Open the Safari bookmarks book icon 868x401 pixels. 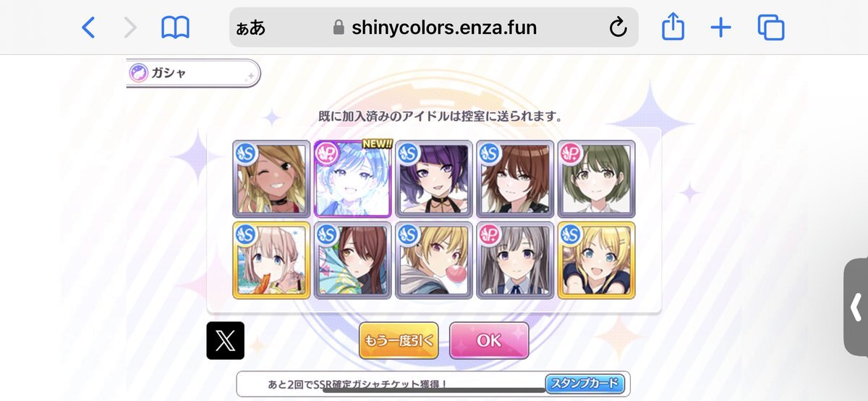coord(175,28)
